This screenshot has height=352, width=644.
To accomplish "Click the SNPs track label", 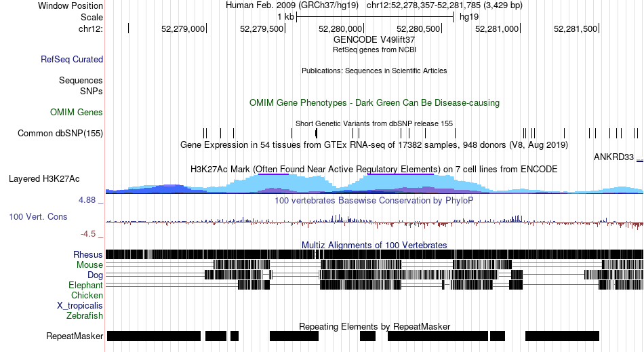I will click(x=92, y=91).
